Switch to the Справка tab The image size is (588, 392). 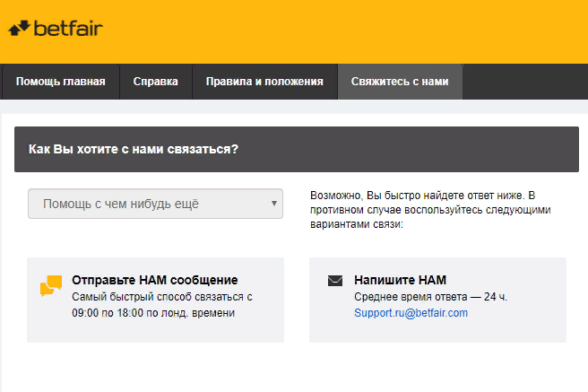156,82
